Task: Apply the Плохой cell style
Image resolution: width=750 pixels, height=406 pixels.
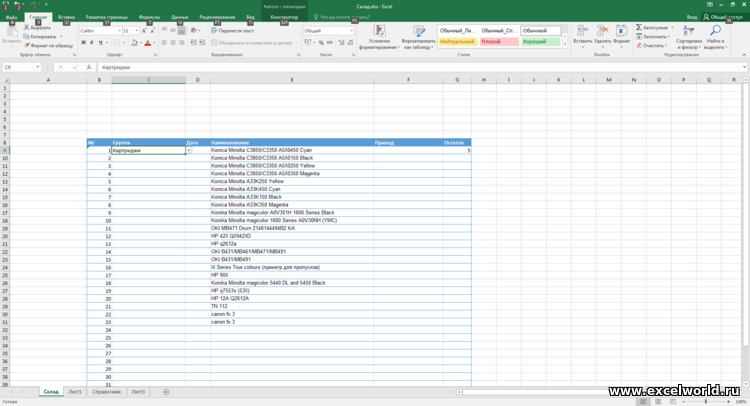Action: (x=499, y=42)
